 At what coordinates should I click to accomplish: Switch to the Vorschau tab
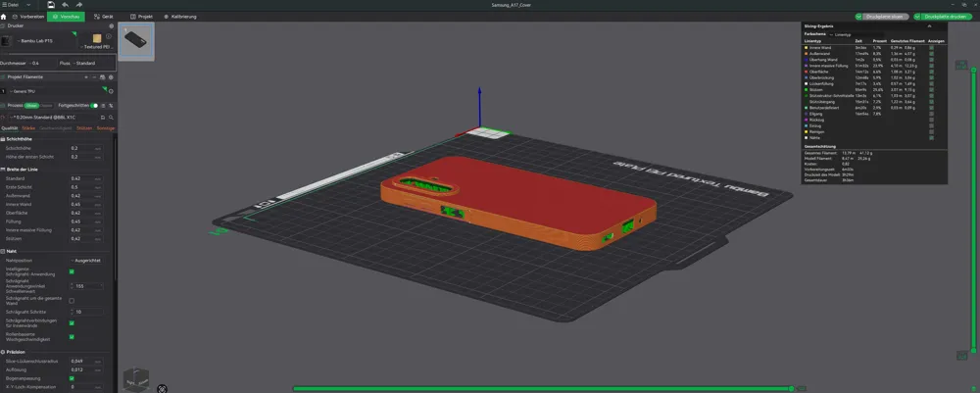[x=66, y=17]
